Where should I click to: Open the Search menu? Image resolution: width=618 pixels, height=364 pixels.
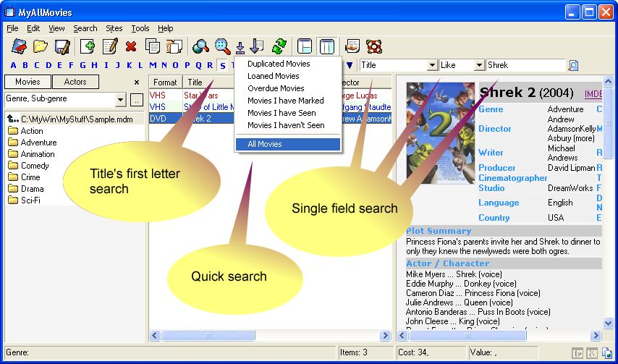click(x=85, y=28)
